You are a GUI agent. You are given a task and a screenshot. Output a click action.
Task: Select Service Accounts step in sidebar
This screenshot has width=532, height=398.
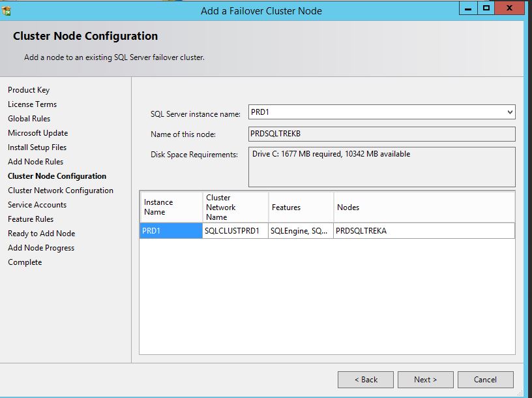coord(37,205)
